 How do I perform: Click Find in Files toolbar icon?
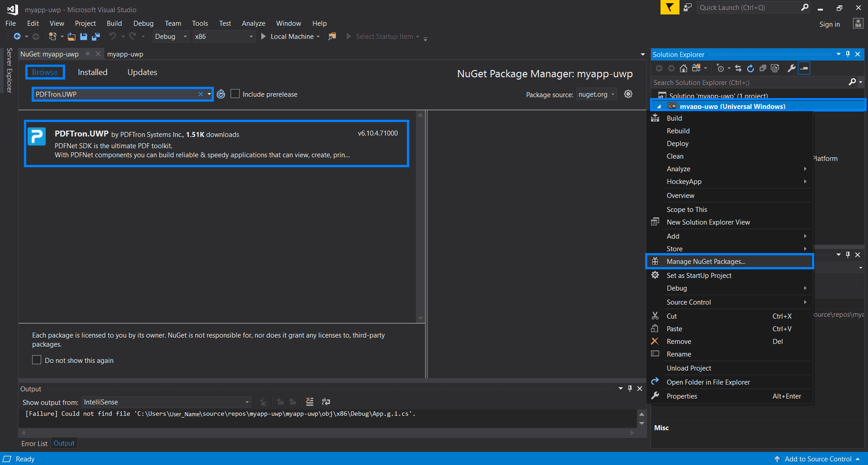tap(332, 37)
